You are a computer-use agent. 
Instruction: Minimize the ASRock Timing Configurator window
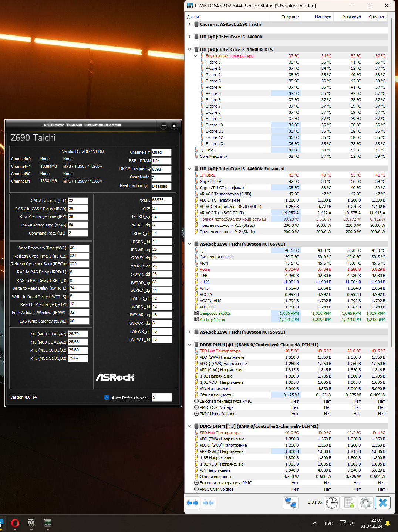tap(163, 126)
